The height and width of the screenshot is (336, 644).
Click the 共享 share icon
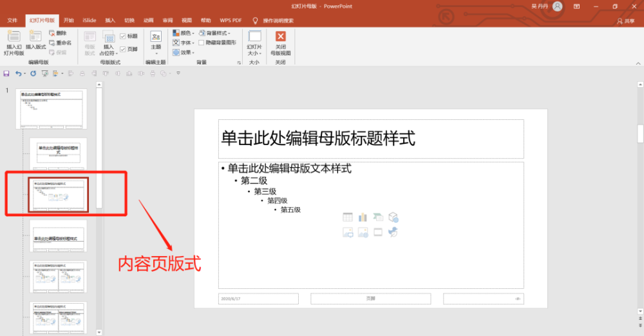(x=625, y=21)
